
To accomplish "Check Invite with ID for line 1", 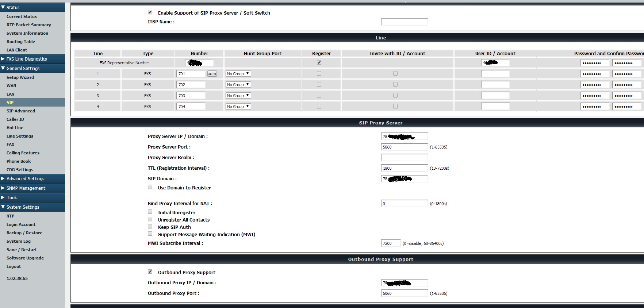I will (395, 73).
